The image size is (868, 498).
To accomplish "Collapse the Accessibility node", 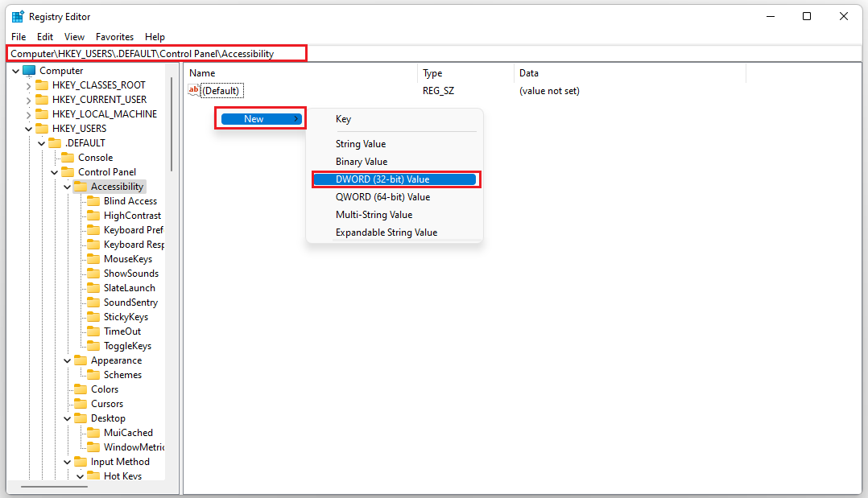I will 68,187.
